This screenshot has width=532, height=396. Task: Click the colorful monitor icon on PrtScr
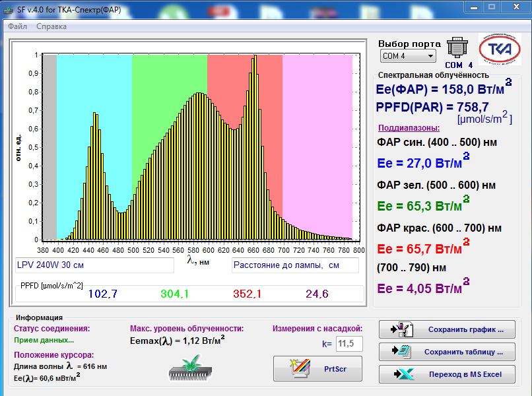click(300, 368)
